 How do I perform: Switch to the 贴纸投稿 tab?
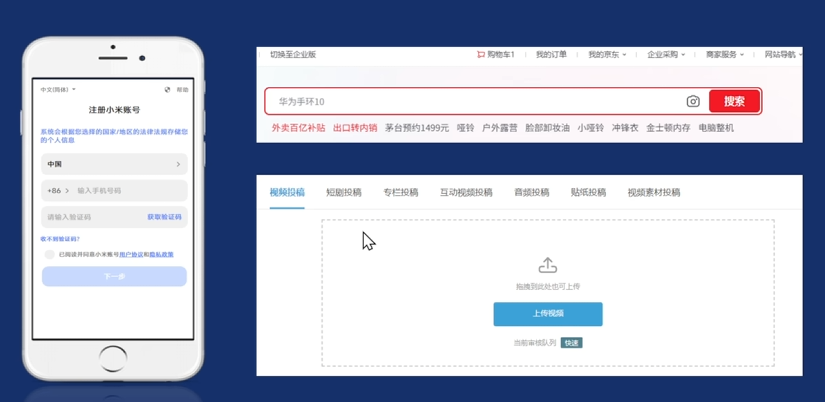[588, 193]
